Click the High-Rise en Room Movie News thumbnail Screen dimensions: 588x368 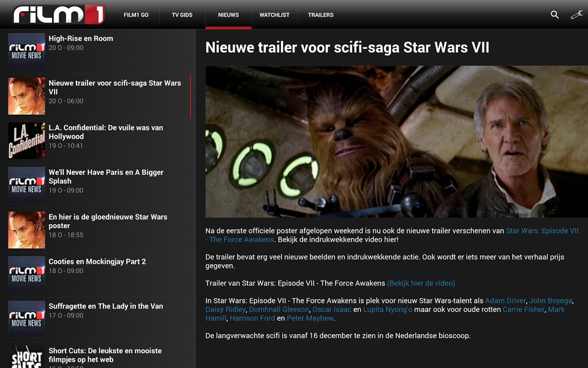coord(26,52)
